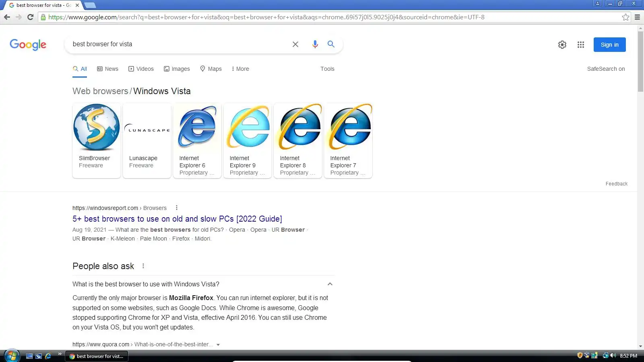Open the Chrome hamburger menu
The height and width of the screenshot is (362, 644).
tap(637, 17)
